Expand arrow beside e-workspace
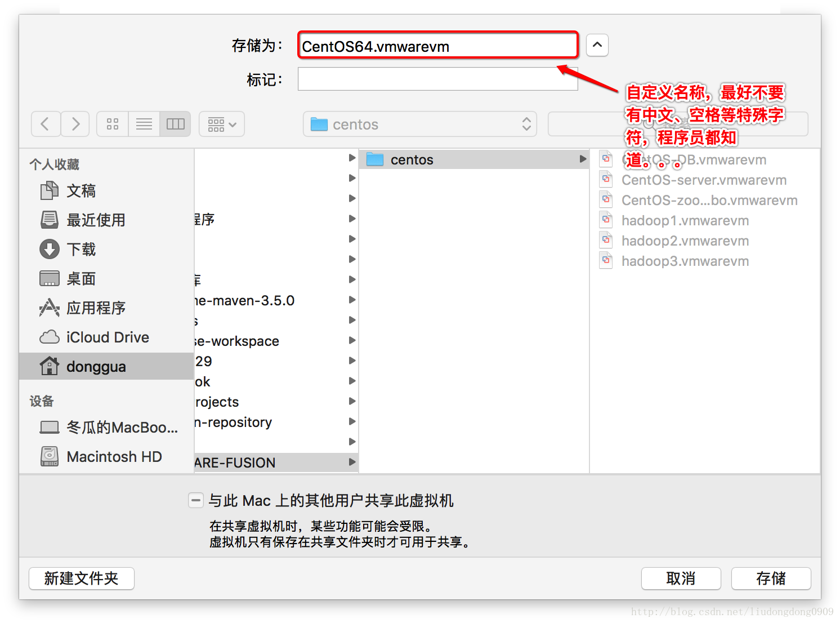 pos(352,340)
